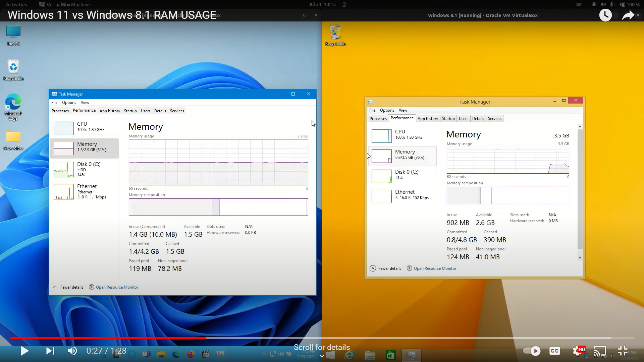Open Startup tab in Windows 11 Task Manager
The image size is (644, 362).
130,111
